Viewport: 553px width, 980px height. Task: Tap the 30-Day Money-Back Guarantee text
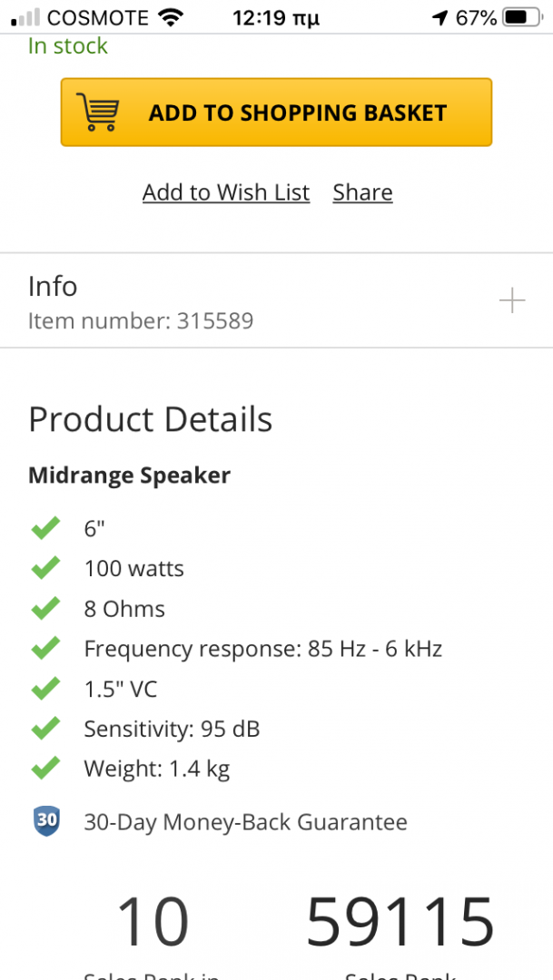pos(245,822)
